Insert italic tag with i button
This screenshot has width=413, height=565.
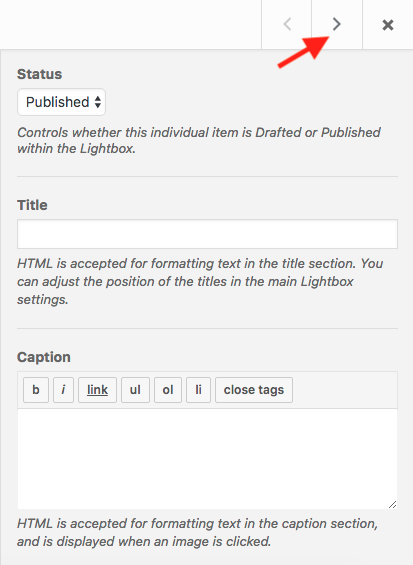63,390
